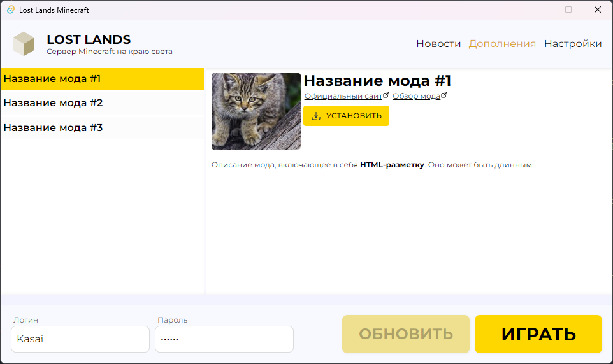This screenshot has height=364, width=613.
Task: Open the Официальный сайт link
Action: (x=347, y=95)
